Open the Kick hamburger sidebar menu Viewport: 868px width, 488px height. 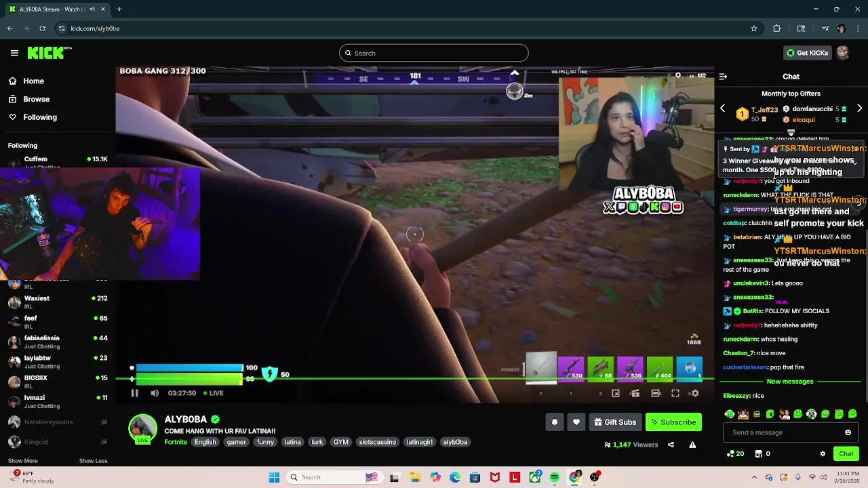(14, 53)
